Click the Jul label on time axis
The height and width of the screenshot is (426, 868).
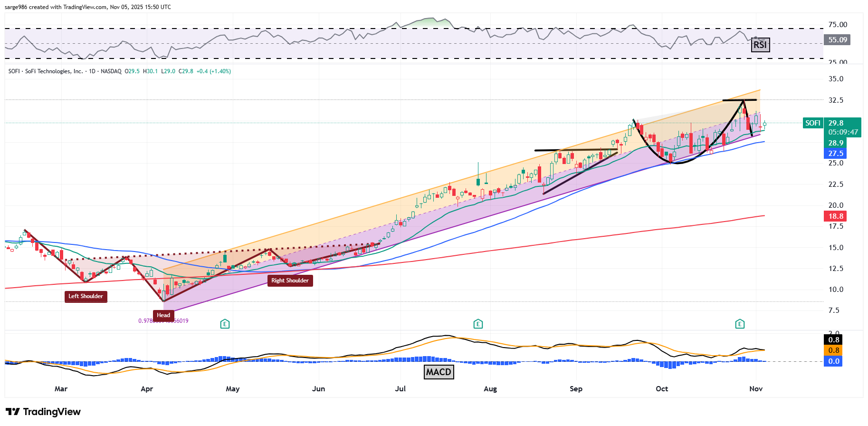point(401,389)
